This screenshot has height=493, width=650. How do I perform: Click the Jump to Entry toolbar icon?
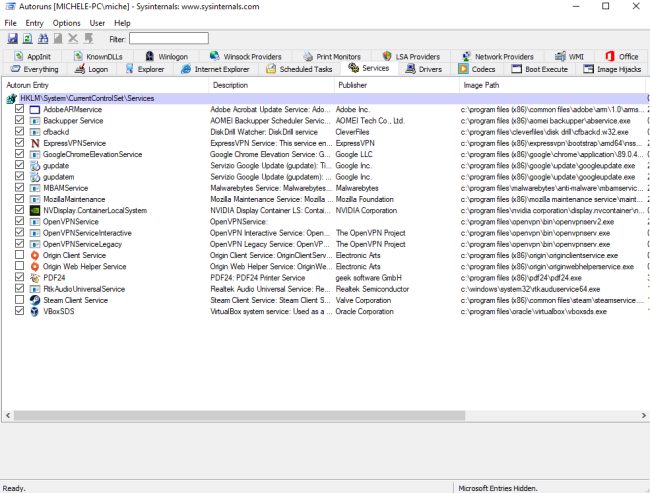88,39
